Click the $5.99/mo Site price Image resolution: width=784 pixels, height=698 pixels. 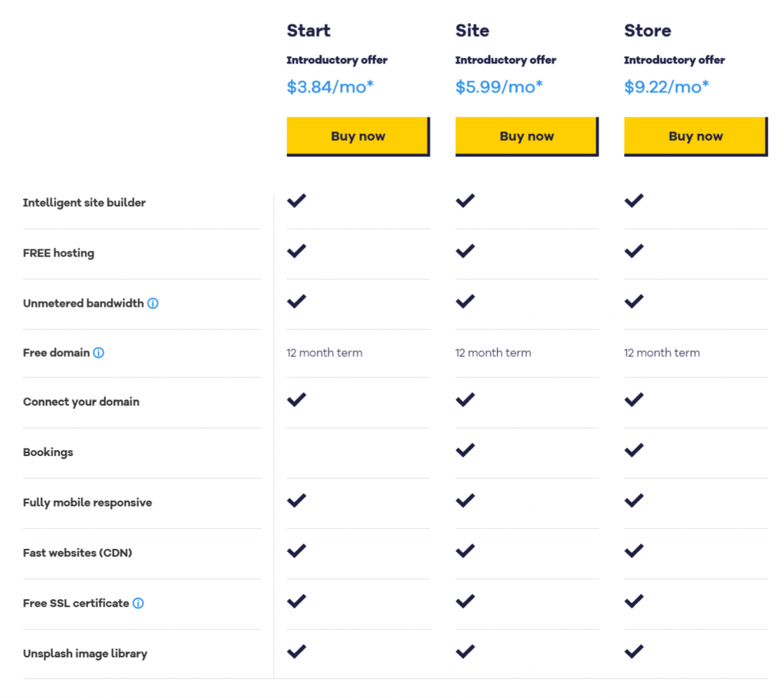[499, 87]
